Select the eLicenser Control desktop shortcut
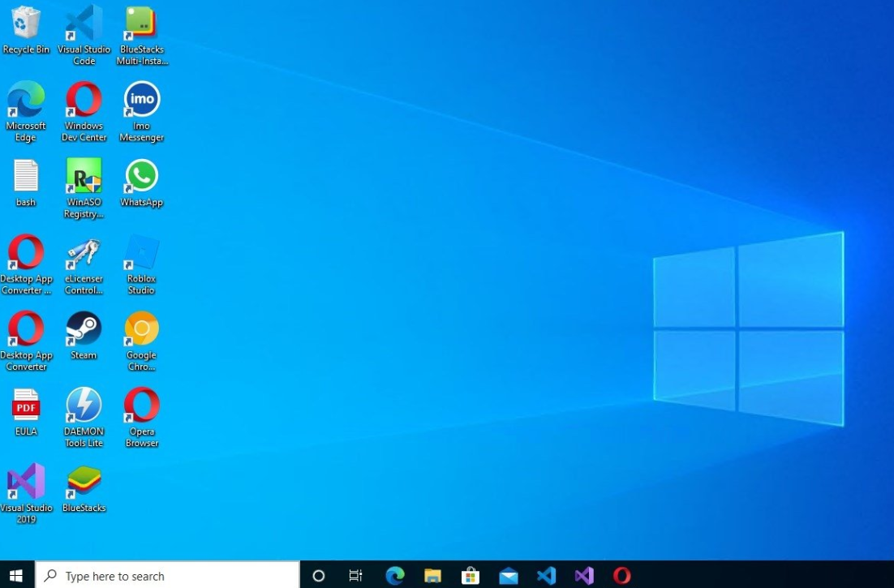The height and width of the screenshot is (588, 894). 84,265
